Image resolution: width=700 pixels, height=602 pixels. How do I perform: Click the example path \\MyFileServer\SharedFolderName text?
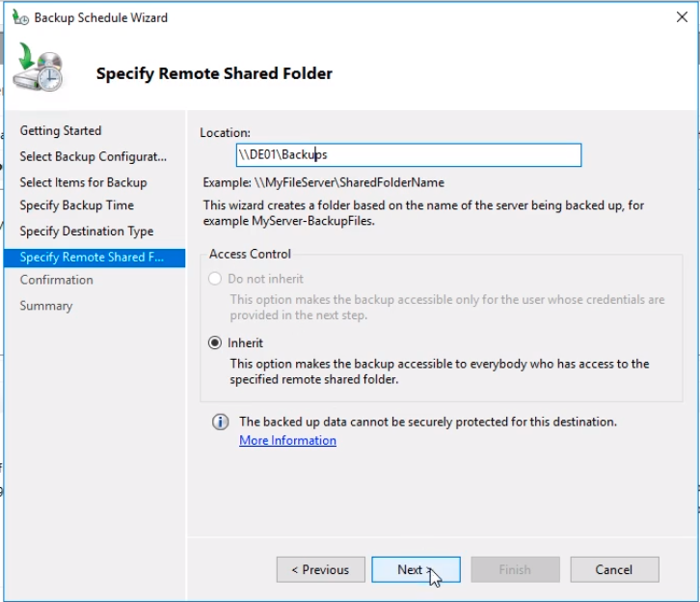point(349,182)
